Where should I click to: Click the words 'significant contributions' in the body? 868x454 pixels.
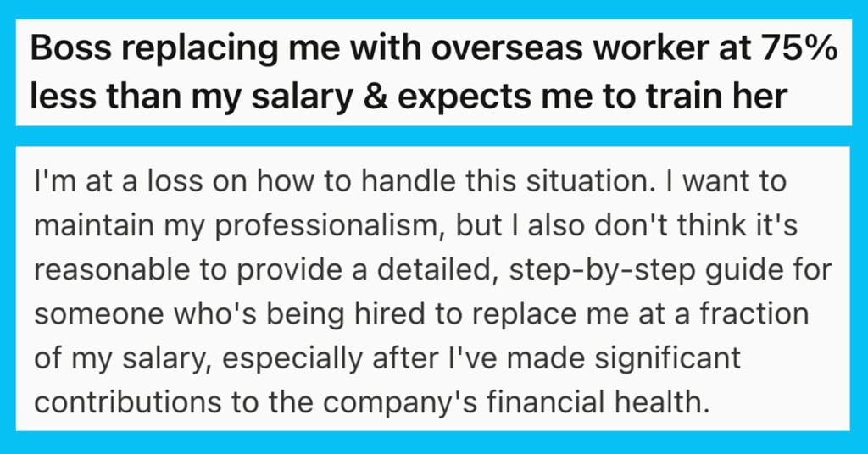[x=387, y=380]
